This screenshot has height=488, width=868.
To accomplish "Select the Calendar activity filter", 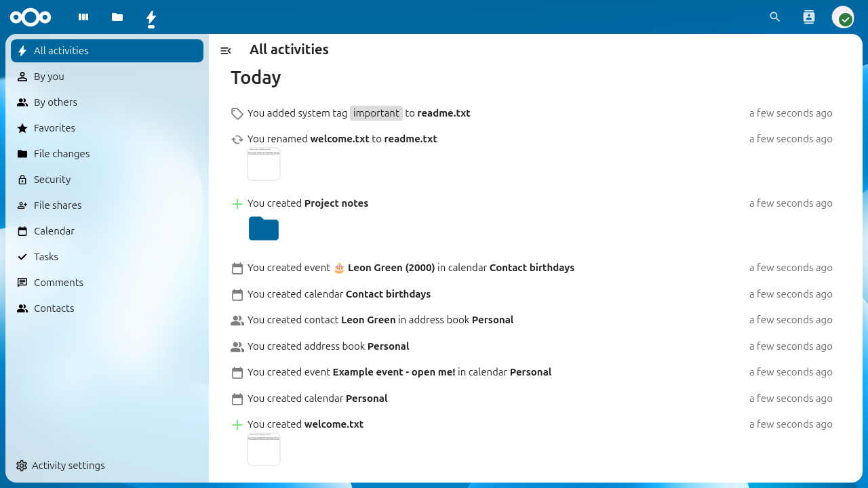I will pyautogui.click(x=54, y=231).
